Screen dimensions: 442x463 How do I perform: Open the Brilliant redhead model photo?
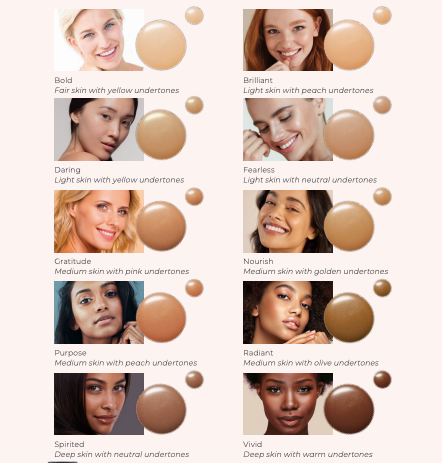click(288, 40)
